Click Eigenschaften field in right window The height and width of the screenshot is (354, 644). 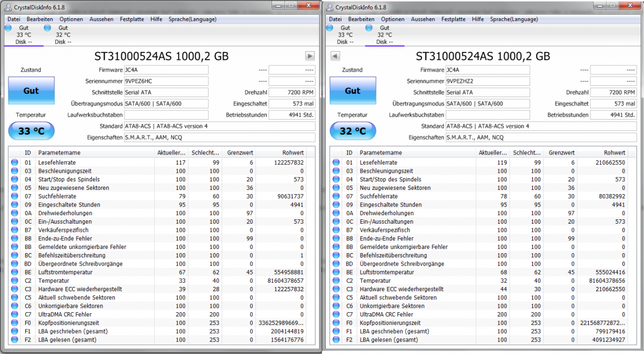(x=541, y=137)
